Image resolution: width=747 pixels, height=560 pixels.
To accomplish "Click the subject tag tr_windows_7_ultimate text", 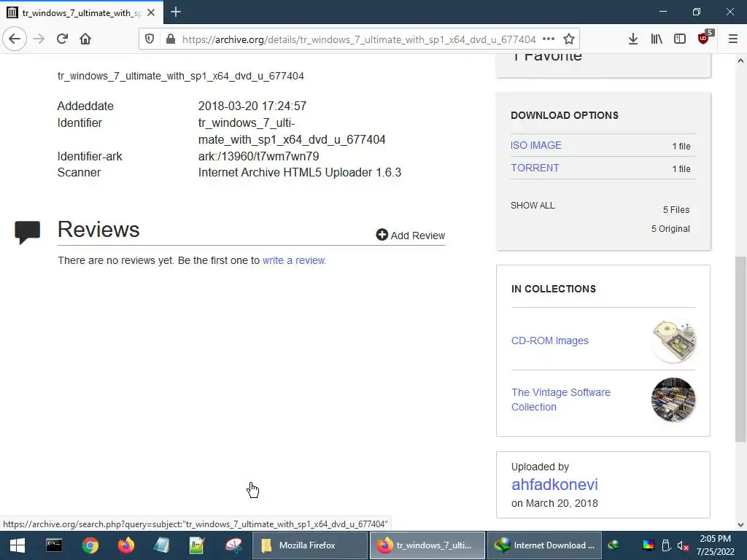I will click(181, 76).
